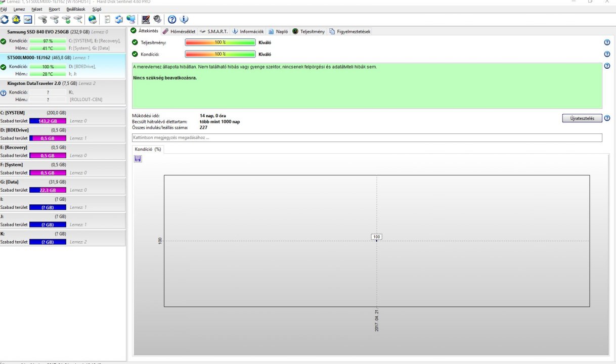616x364 pixels.
Task: Click the 22,3 GB free space bar
Action: click(x=48, y=190)
